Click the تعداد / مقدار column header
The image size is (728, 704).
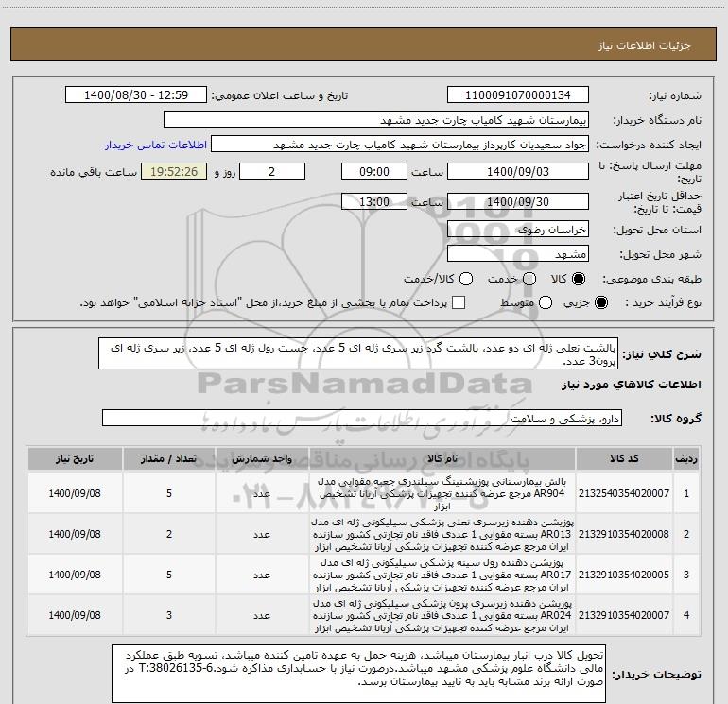(169, 458)
